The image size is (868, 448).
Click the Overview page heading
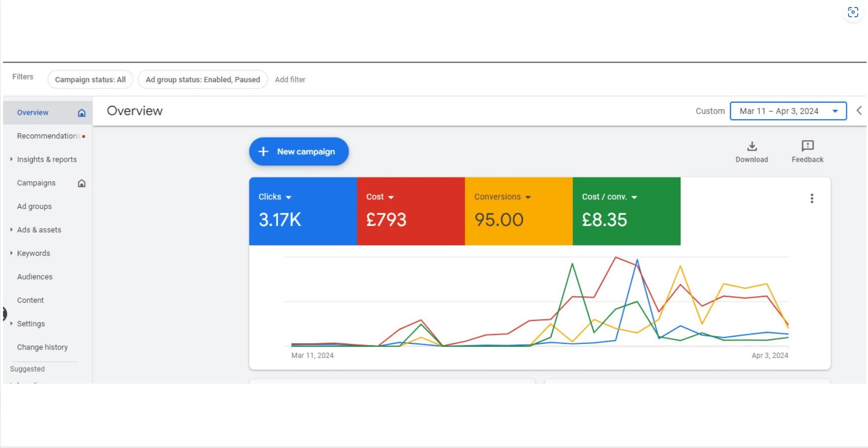tap(135, 111)
